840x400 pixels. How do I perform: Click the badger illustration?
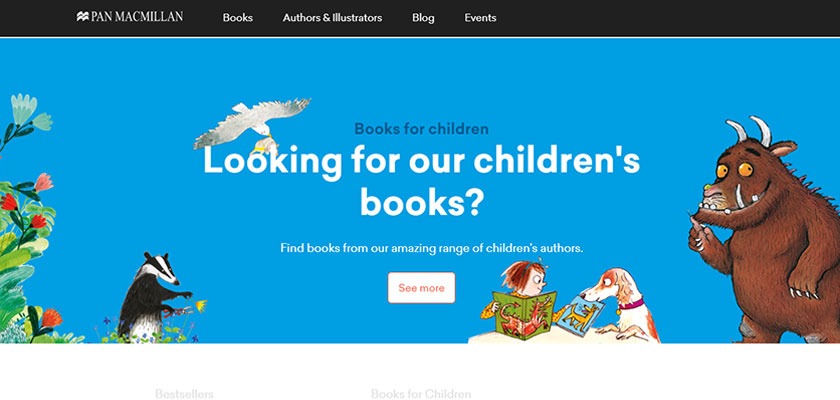(153, 296)
